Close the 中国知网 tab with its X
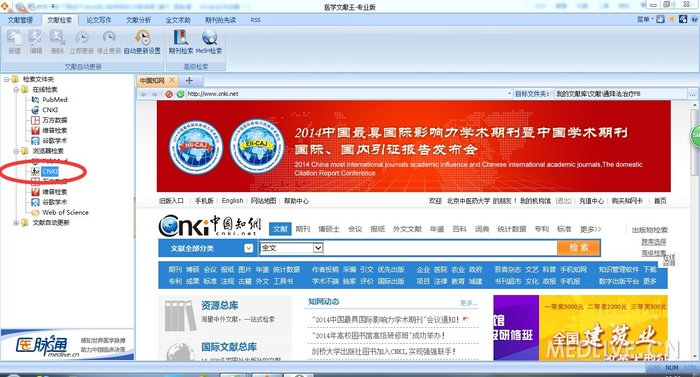Image resolution: width=700 pixels, height=377 pixels. 172,80
